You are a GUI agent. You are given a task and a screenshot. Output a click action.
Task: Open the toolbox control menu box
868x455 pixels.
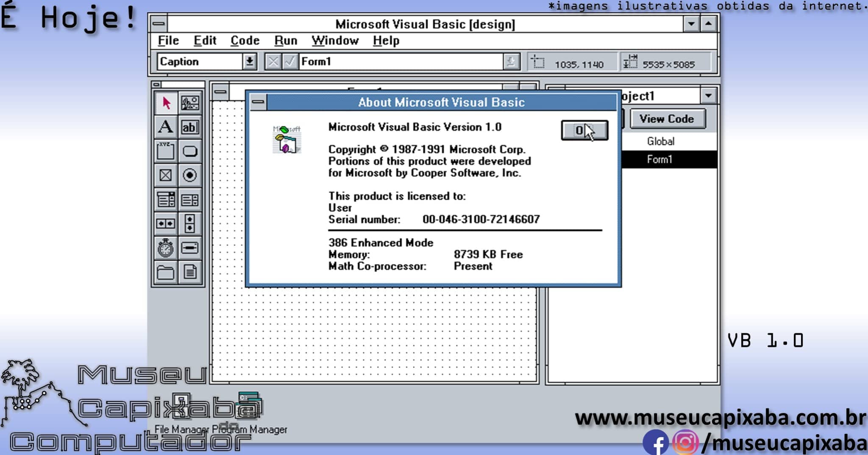coord(156,84)
